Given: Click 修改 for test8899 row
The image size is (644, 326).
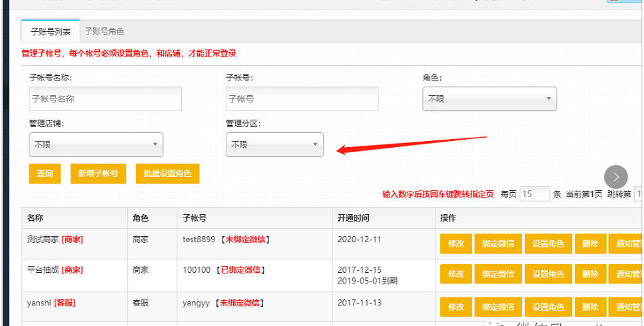Looking at the screenshot, I should point(456,244).
